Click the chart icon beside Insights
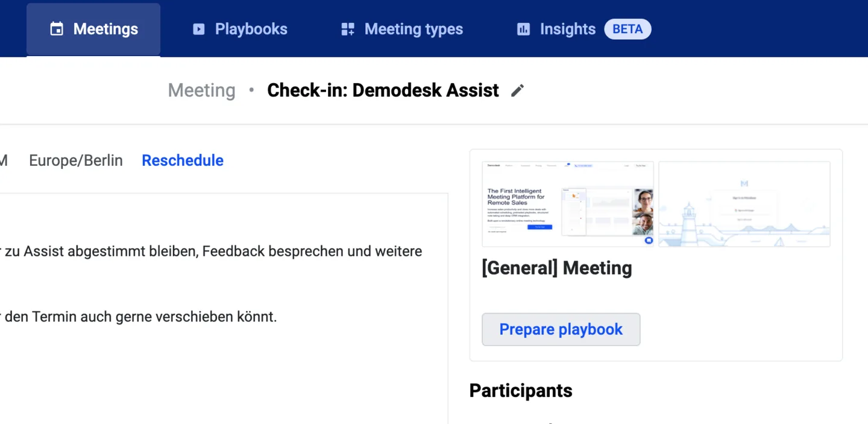The width and height of the screenshot is (868, 424). click(523, 29)
